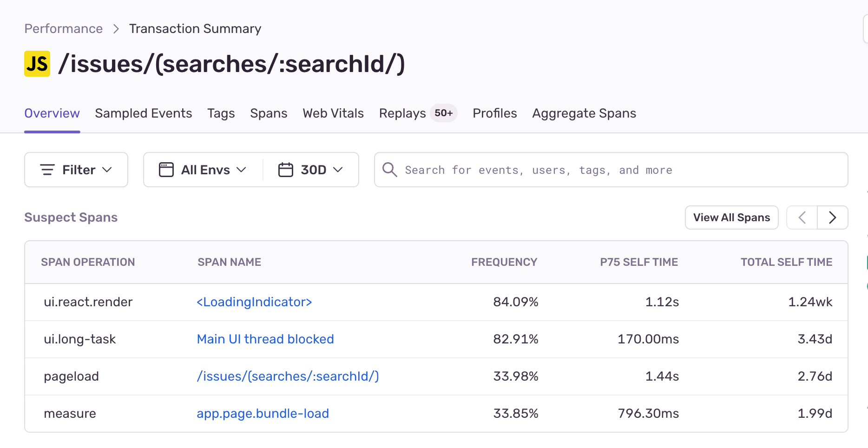
Task: Go to next suspect spans page
Action: tap(833, 217)
